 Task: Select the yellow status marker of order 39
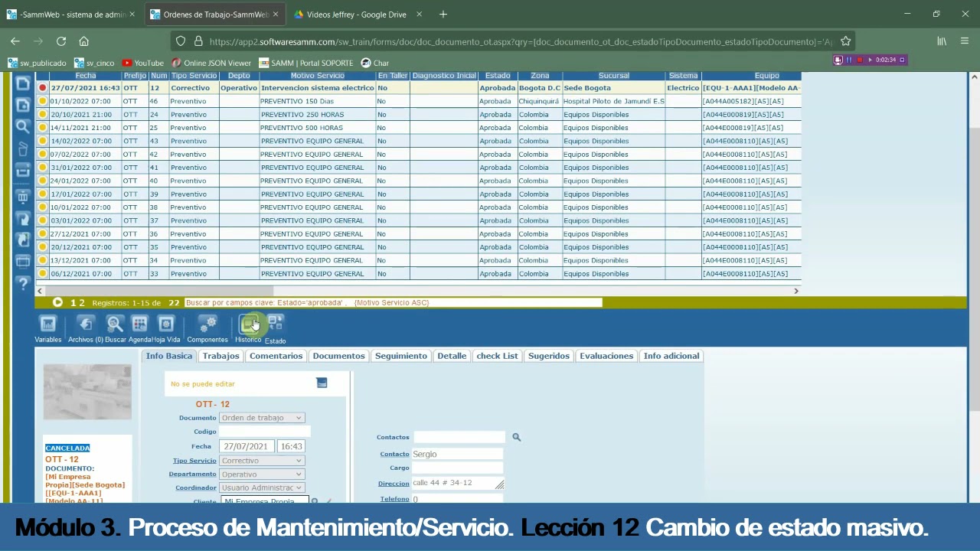[43, 194]
